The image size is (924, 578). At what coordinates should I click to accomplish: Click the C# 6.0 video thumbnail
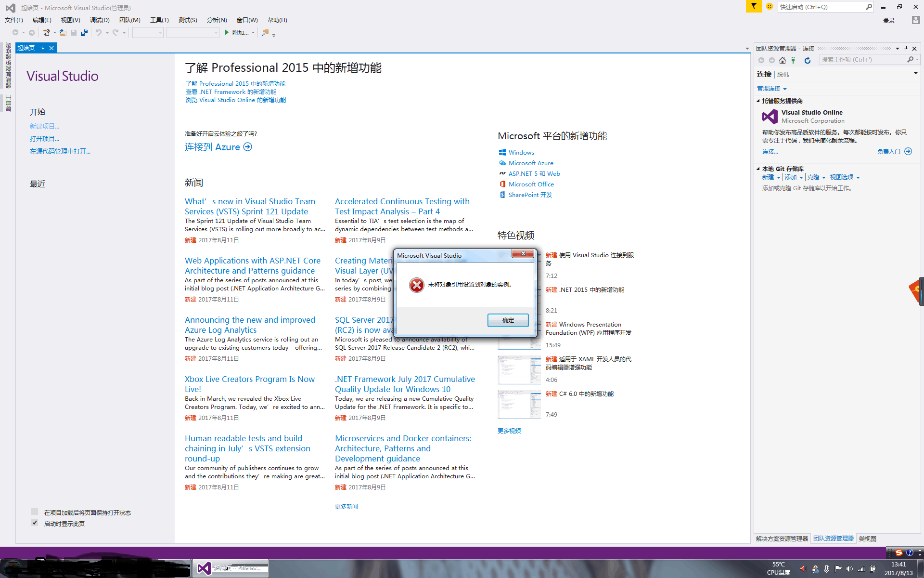519,405
